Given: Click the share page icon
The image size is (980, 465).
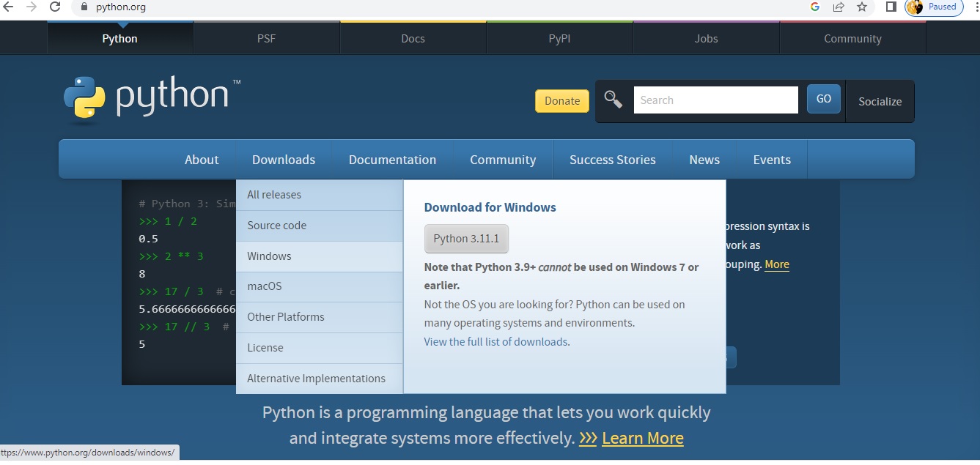Looking at the screenshot, I should point(838,9).
